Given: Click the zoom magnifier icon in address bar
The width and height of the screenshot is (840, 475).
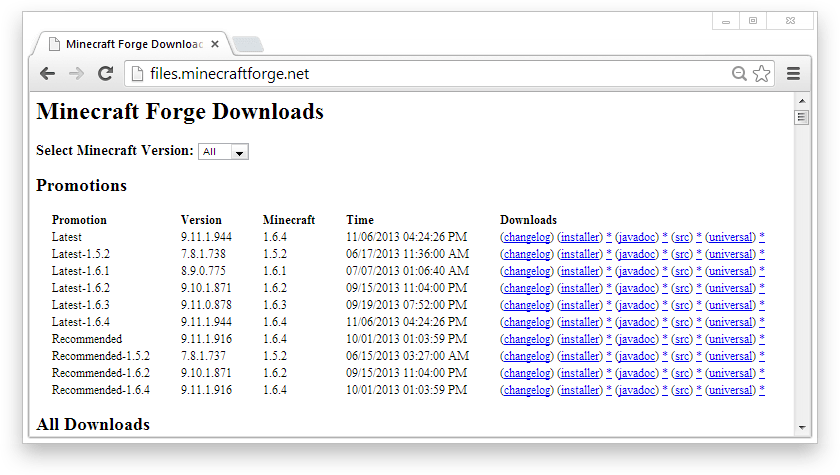Looking at the screenshot, I should pyautogui.click(x=739, y=73).
